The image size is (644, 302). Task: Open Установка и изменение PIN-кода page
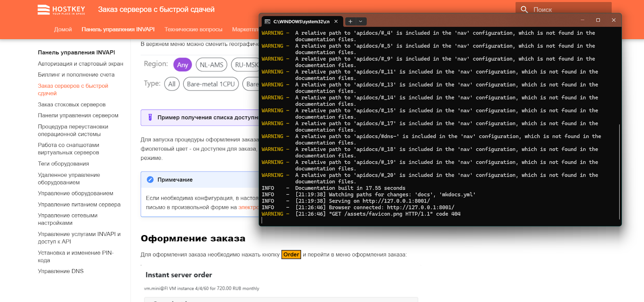76,256
